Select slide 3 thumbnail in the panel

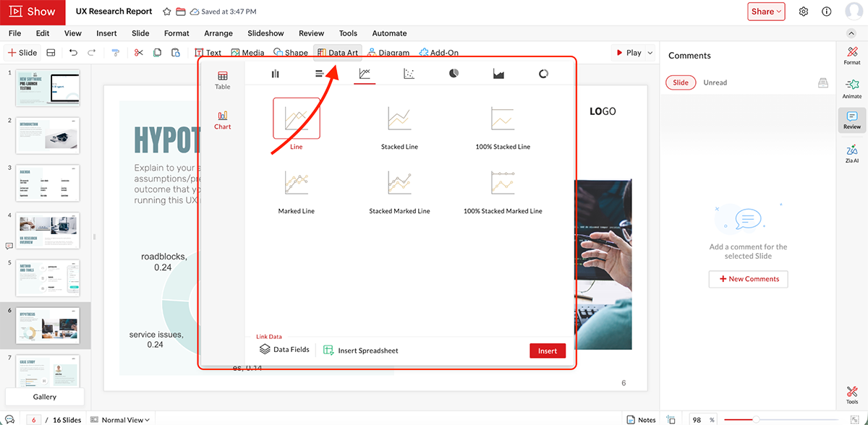(48, 183)
